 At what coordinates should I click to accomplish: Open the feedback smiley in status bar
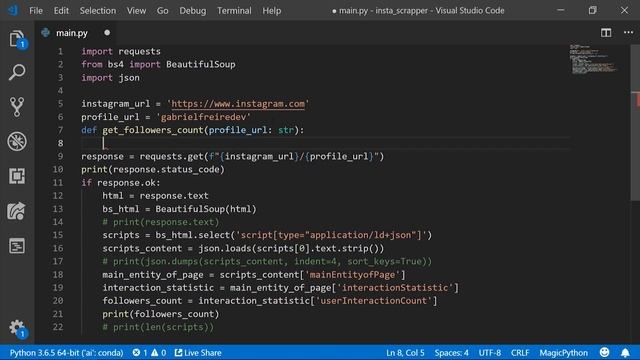pos(604,352)
